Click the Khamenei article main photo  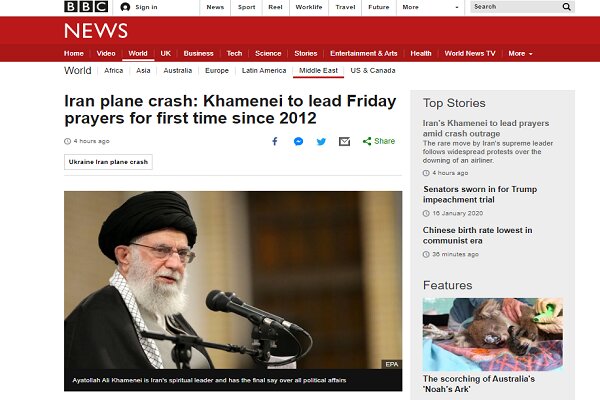(233, 280)
